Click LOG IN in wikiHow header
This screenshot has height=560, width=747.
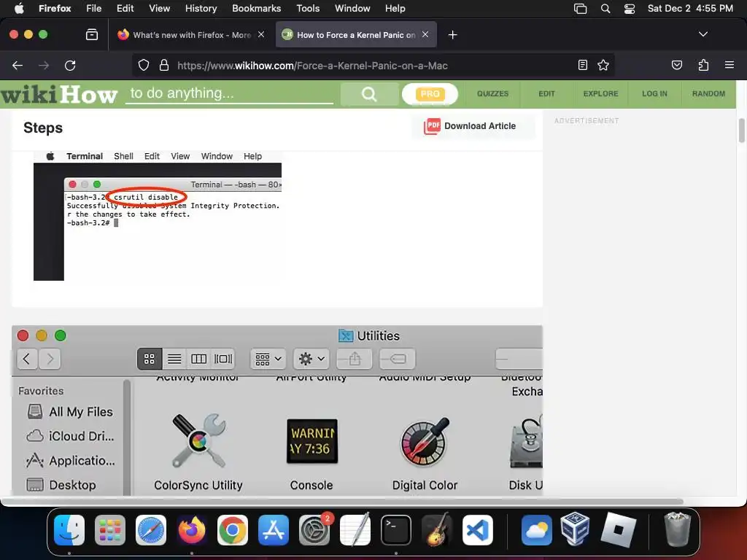pyautogui.click(x=654, y=94)
